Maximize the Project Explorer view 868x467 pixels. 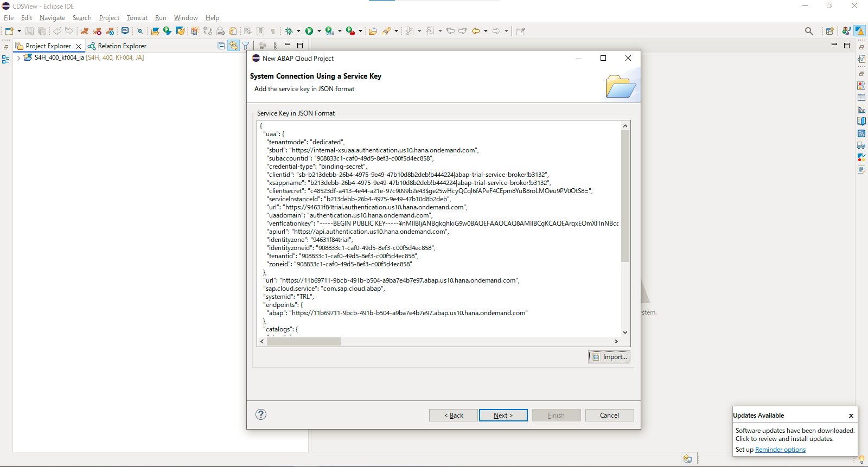click(300, 46)
